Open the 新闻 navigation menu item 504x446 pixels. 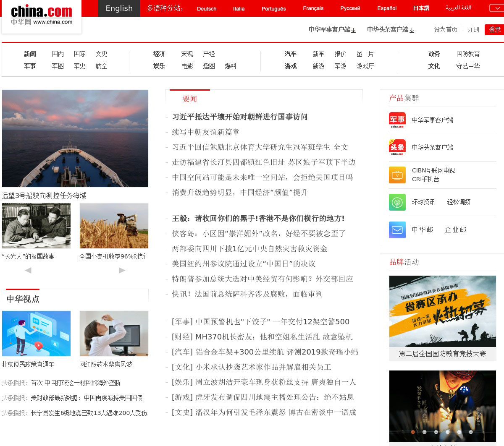(x=30, y=54)
